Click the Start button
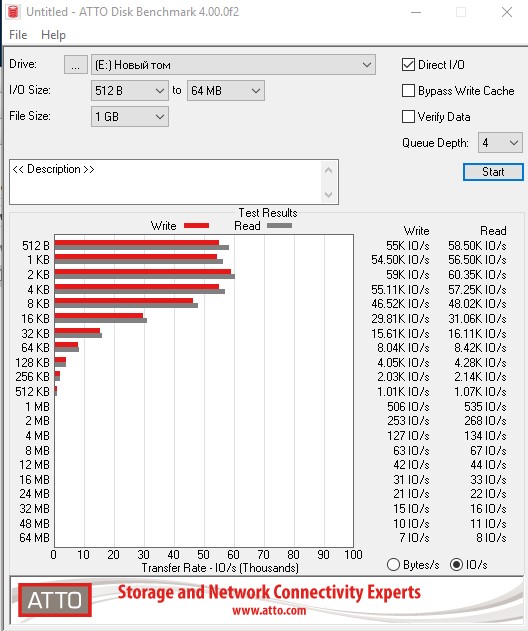Viewport: 528px width, 631px height. pyautogui.click(x=493, y=172)
